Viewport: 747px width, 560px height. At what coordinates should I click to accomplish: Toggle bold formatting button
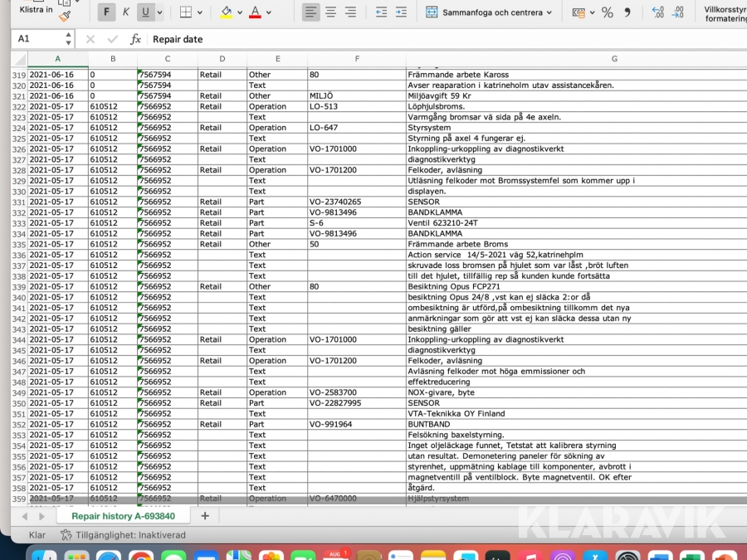[x=106, y=12]
